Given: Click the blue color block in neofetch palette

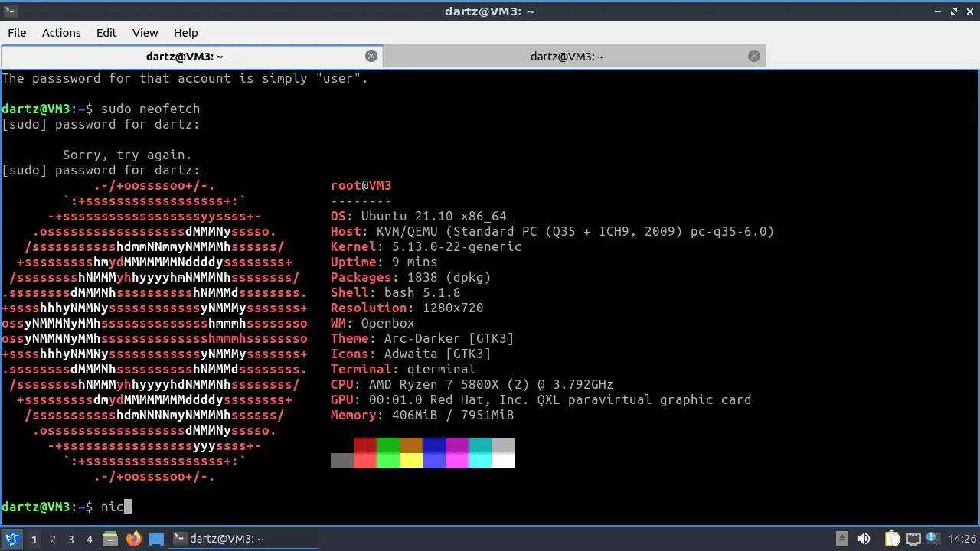Looking at the screenshot, I should pos(434,453).
